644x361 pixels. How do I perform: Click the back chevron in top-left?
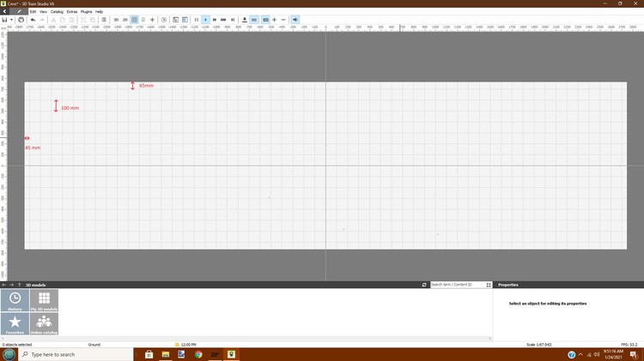tap(4, 11)
